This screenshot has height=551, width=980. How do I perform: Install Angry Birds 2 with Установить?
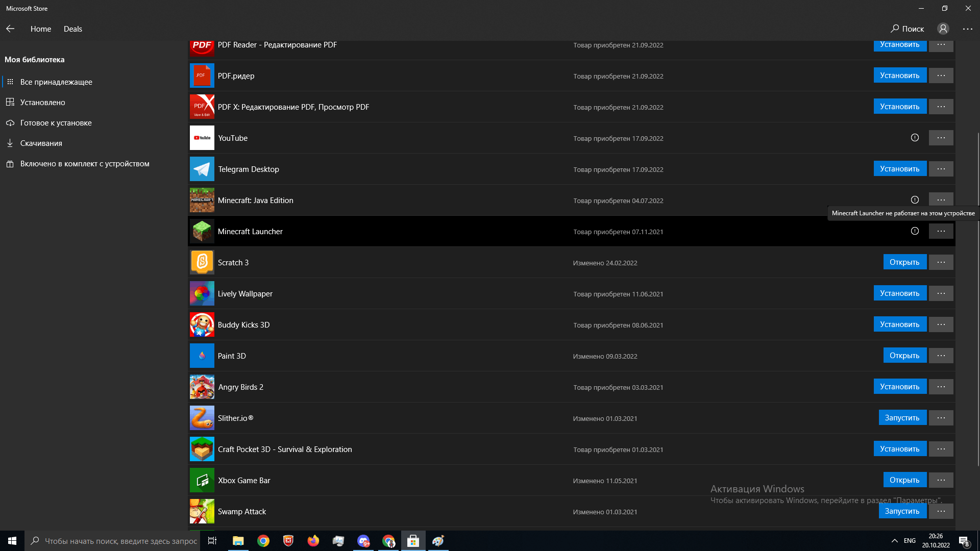(900, 387)
